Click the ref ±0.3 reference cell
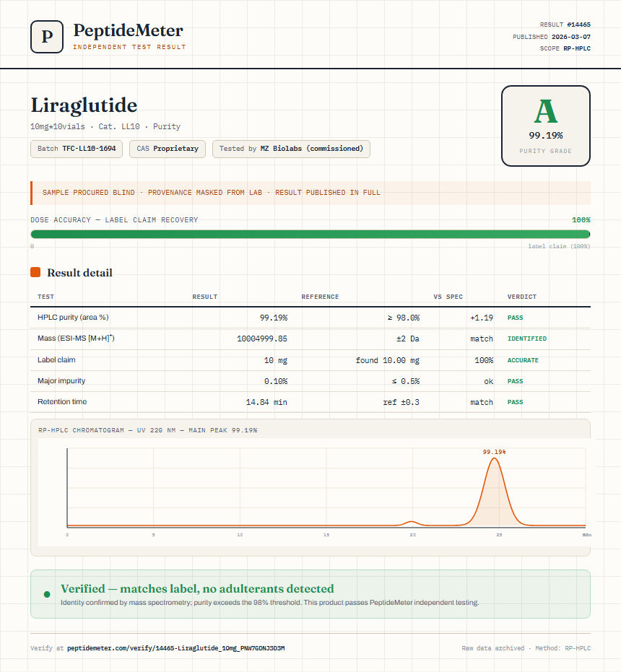Screen dimensions: 621x672 tap(401, 402)
